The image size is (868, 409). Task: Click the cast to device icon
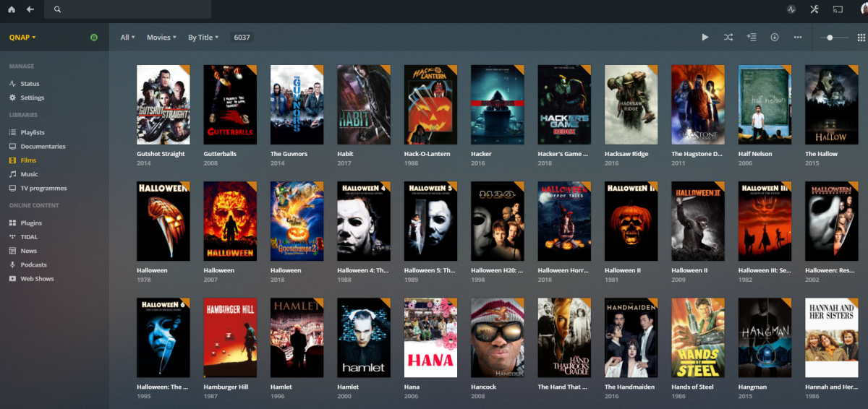pos(838,9)
